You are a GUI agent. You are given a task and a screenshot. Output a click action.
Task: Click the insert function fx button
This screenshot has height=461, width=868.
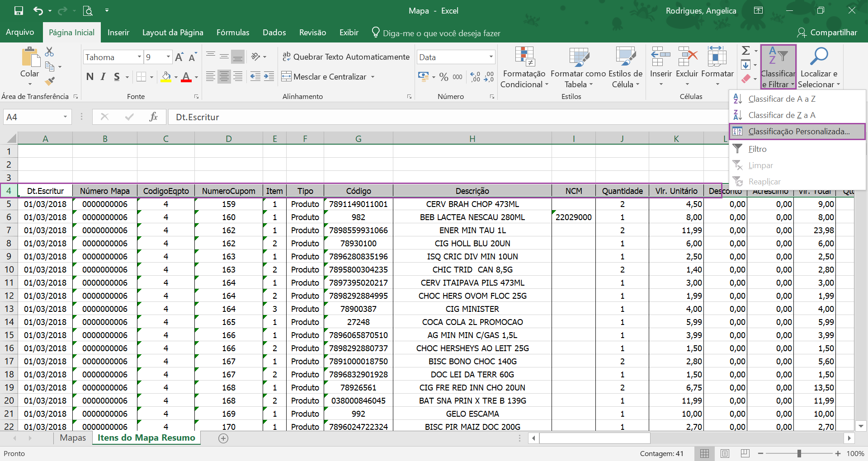tap(153, 117)
